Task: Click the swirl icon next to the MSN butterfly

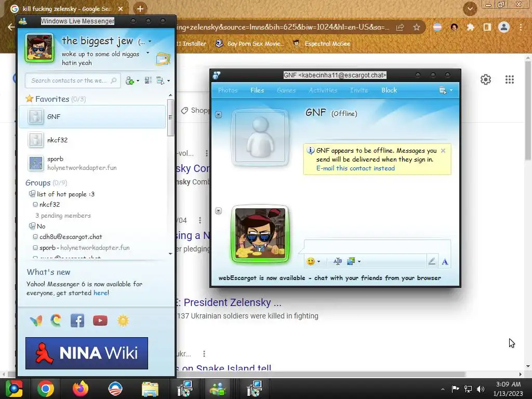Action: point(56,320)
